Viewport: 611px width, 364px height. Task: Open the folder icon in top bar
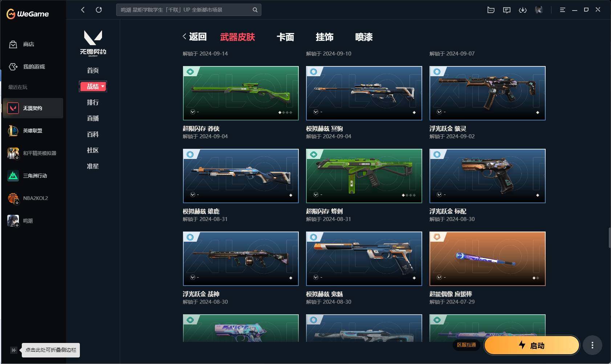point(491,10)
